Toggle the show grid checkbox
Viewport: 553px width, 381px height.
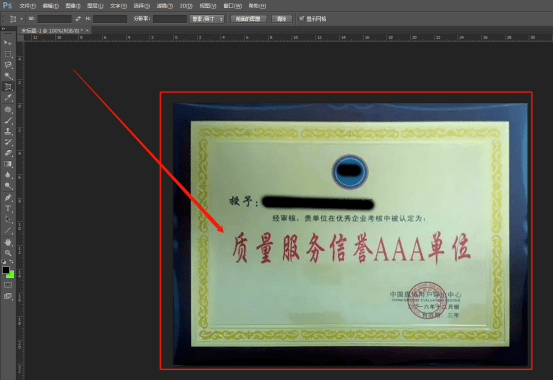[302, 18]
